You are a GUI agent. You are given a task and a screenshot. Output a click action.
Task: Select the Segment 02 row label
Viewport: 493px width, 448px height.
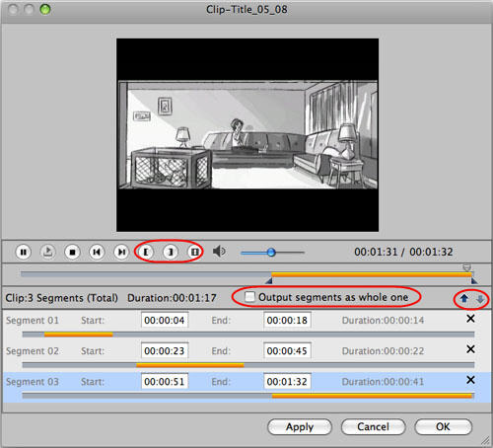tap(33, 351)
